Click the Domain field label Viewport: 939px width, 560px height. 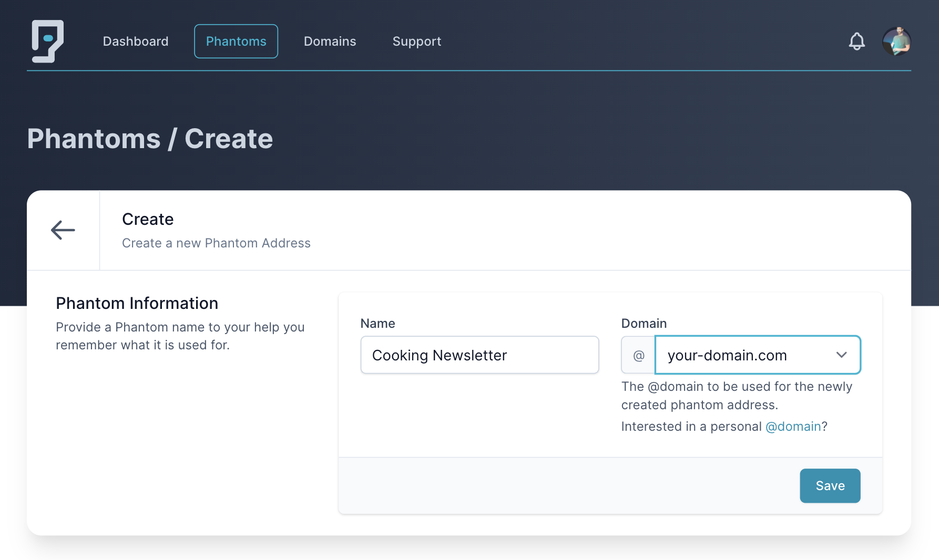pyautogui.click(x=644, y=324)
